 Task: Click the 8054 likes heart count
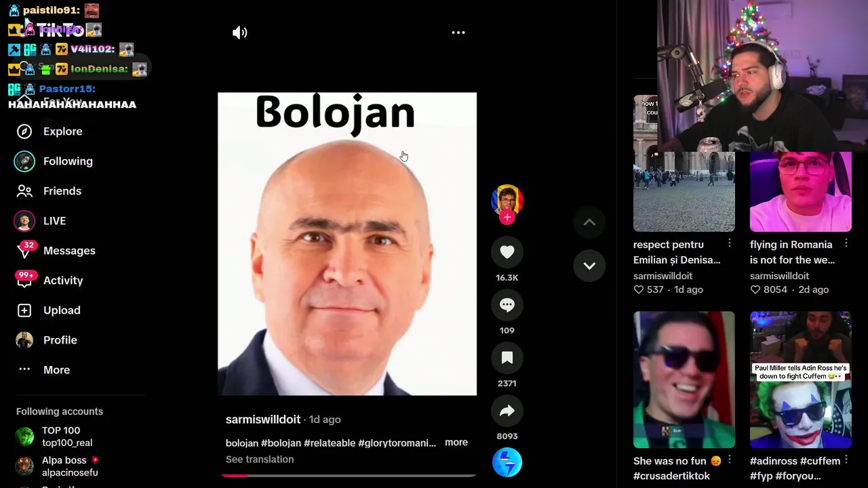tap(768, 289)
